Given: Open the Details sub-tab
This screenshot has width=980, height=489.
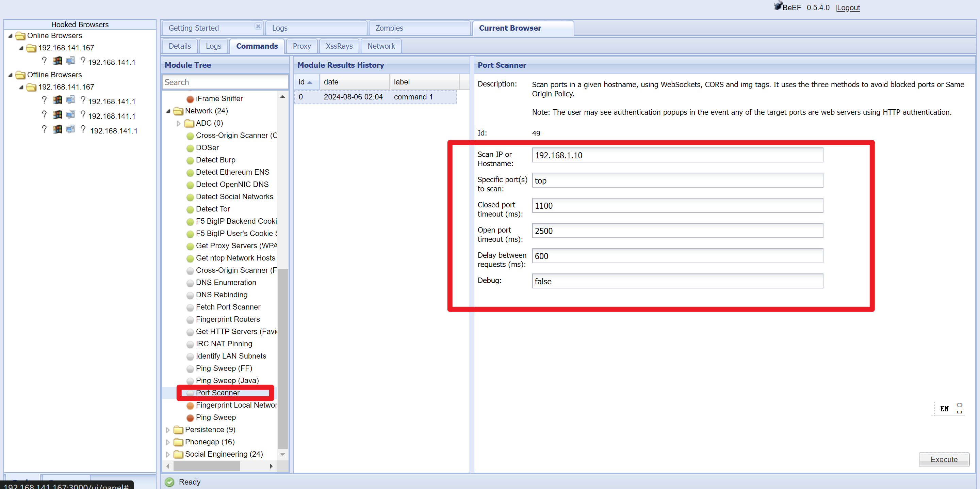Looking at the screenshot, I should click(x=180, y=46).
